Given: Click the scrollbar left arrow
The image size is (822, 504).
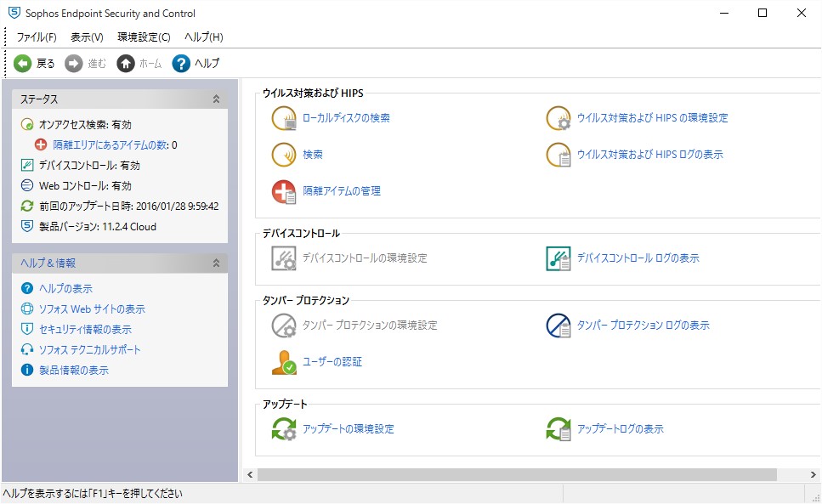Looking at the screenshot, I should point(250,474).
